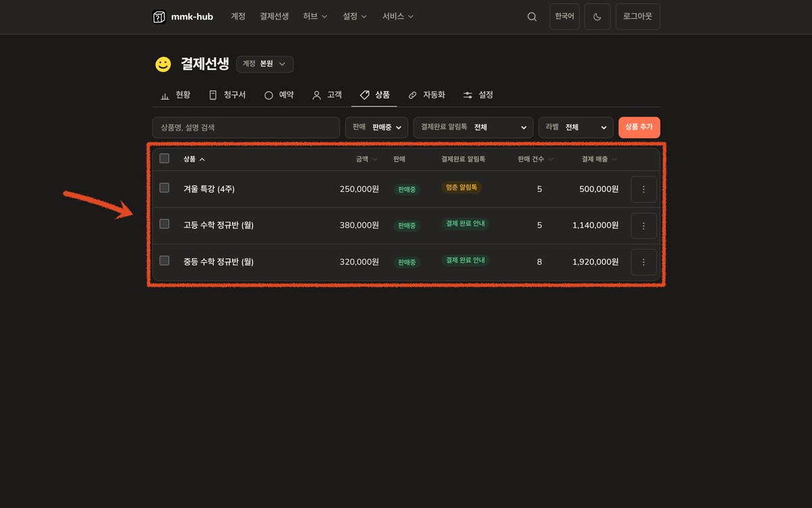Focus the 상품명, 설명 검색 search field
The width and height of the screenshot is (812, 508).
(x=246, y=127)
